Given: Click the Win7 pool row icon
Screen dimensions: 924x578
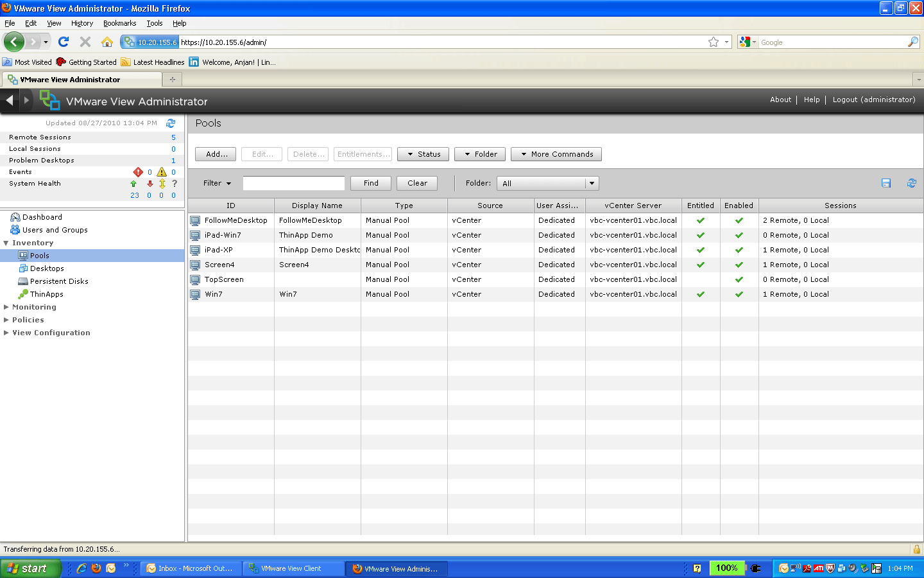Looking at the screenshot, I should click(x=195, y=294).
